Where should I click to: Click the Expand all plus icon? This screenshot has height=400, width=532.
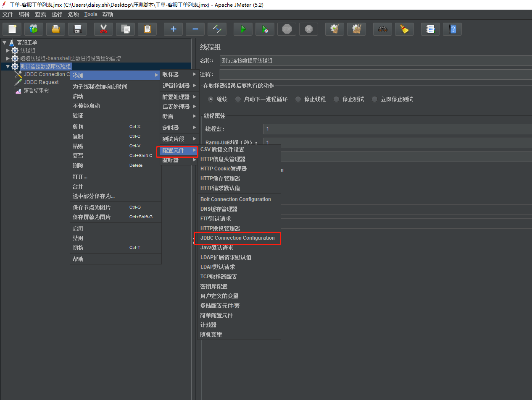174,29
